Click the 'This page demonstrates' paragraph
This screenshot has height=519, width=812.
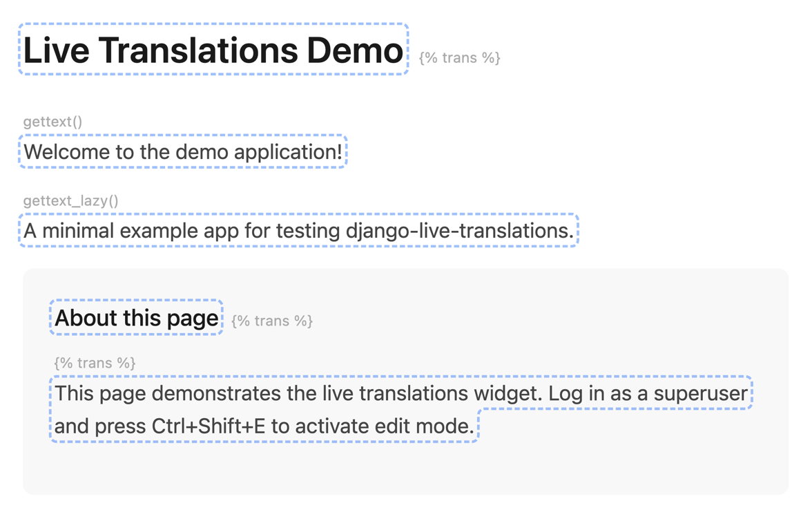[400, 394]
